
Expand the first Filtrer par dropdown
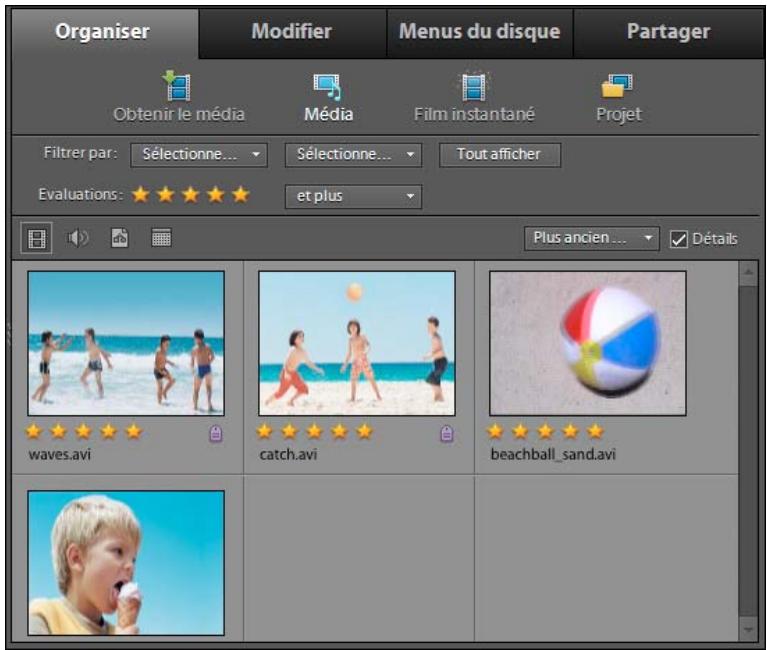tap(199, 155)
